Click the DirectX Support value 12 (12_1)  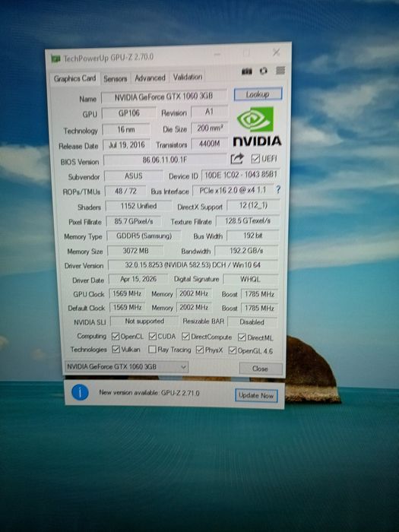coord(253,205)
